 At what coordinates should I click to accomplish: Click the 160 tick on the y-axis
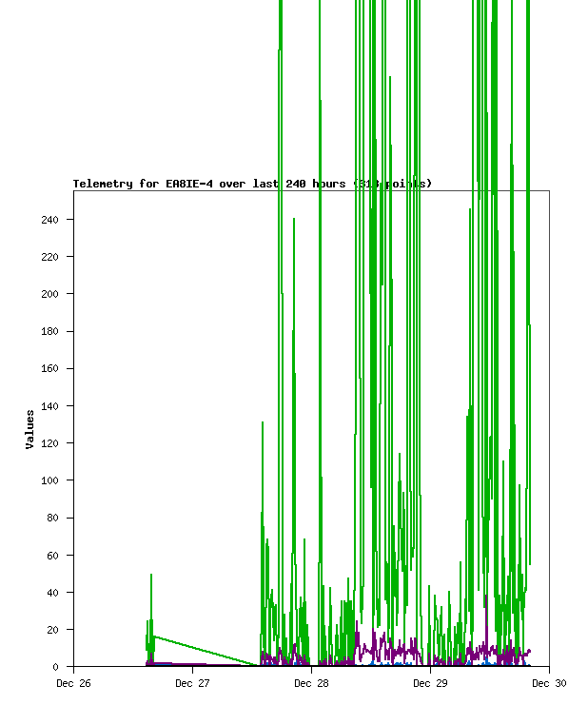(x=49, y=368)
